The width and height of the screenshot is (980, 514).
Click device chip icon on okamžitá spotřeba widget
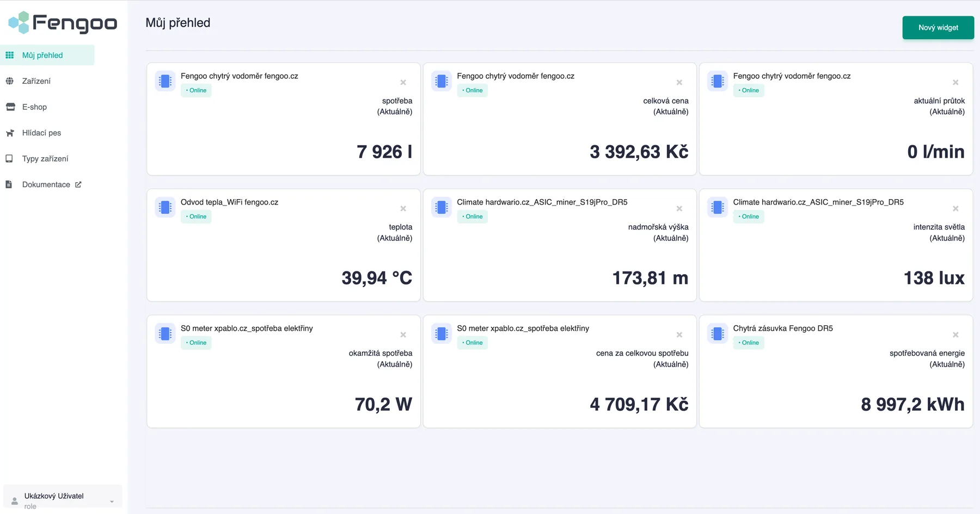click(x=166, y=334)
